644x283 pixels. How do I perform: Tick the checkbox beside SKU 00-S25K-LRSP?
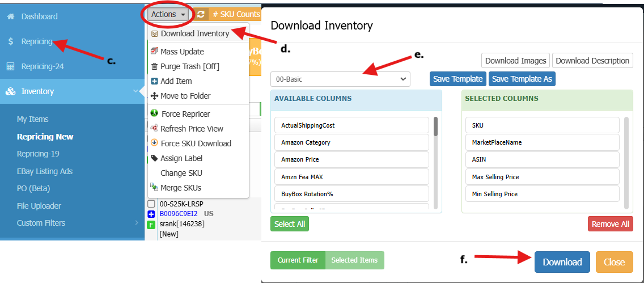151,204
